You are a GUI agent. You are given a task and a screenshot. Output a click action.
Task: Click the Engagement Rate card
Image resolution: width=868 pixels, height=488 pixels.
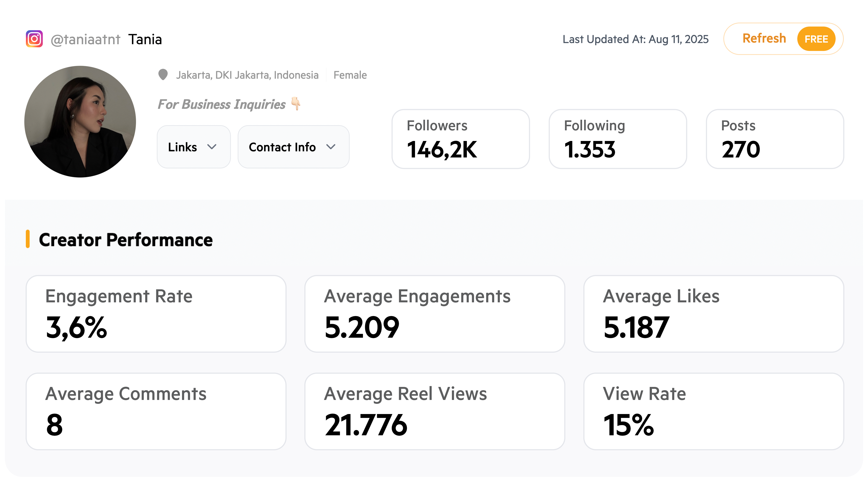156,314
